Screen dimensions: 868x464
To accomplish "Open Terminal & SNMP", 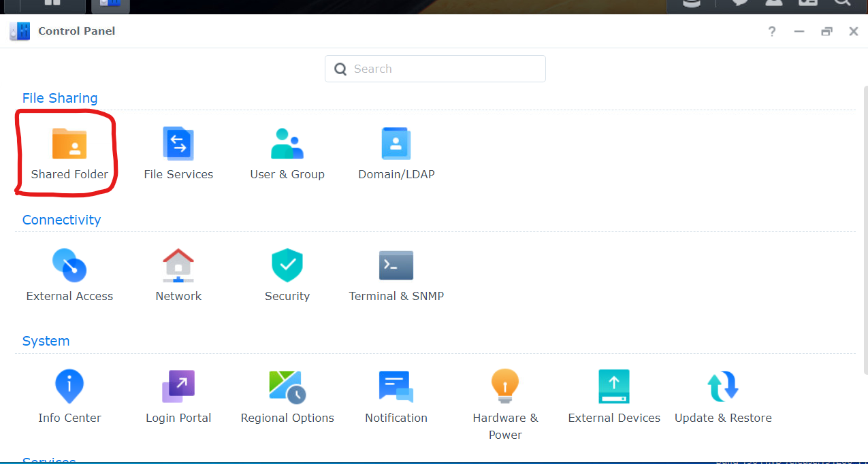I will [x=396, y=276].
